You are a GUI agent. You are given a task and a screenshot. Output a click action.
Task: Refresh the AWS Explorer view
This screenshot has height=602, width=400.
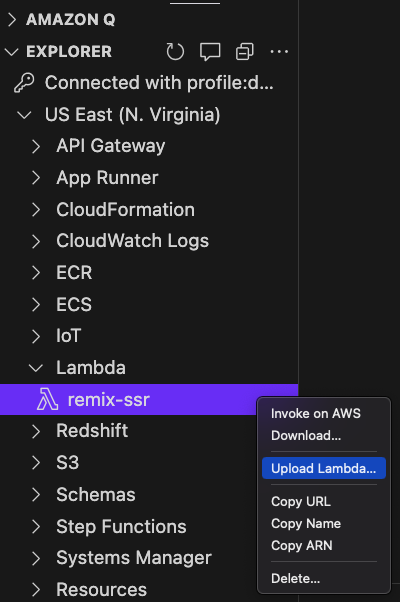[175, 51]
